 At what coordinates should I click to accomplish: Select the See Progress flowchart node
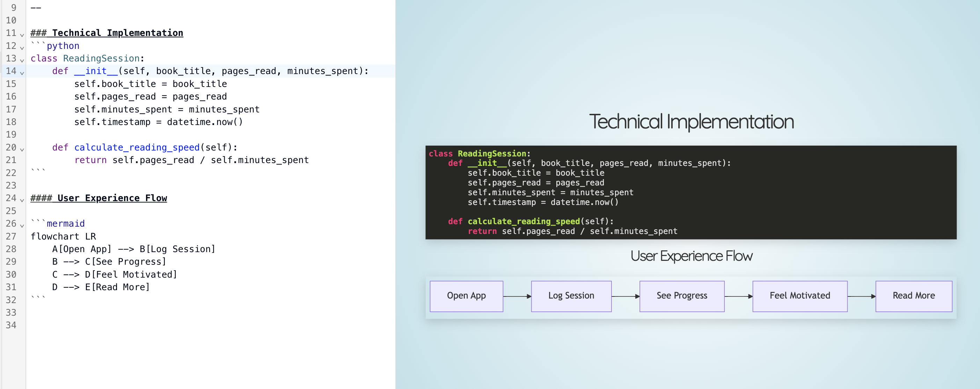[x=682, y=296]
